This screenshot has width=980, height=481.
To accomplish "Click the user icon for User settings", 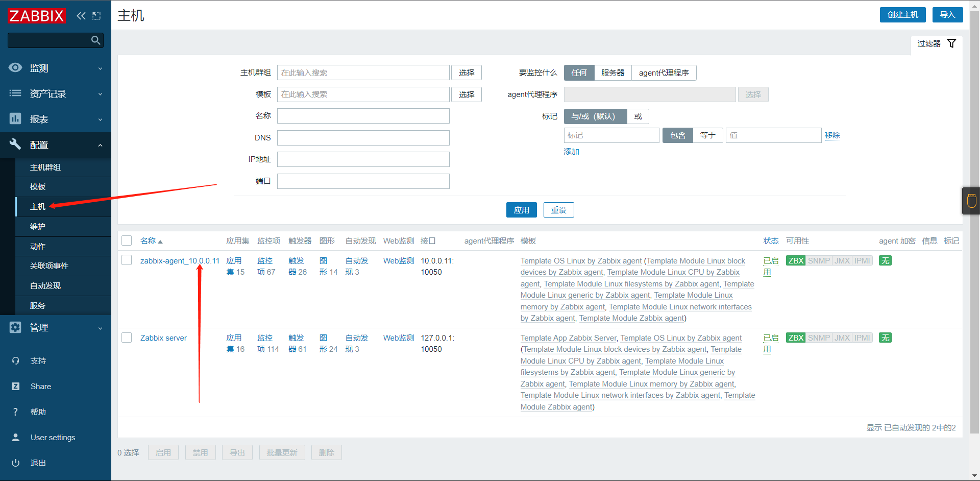I will pyautogui.click(x=15, y=438).
